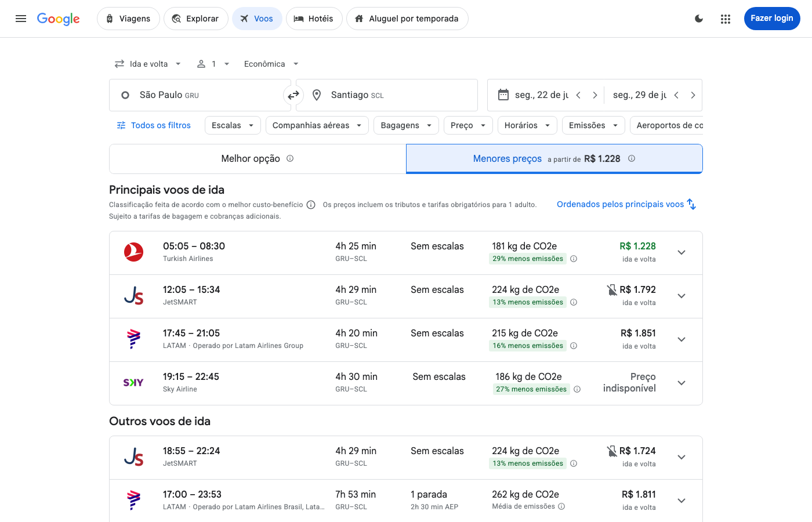812x522 pixels.
Task: Open the Escalas filter dropdown
Action: pos(233,125)
